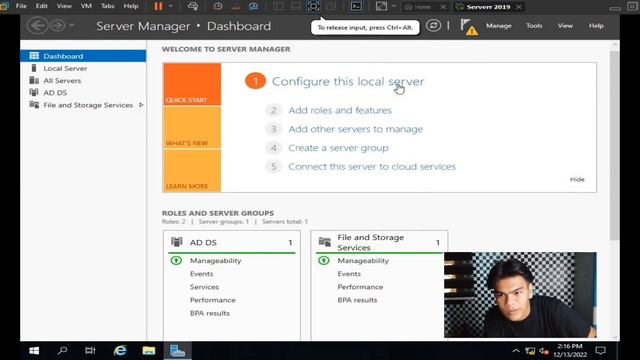Open Events in the AD DS tile
Viewport: 640px width, 360px height.
(x=201, y=273)
